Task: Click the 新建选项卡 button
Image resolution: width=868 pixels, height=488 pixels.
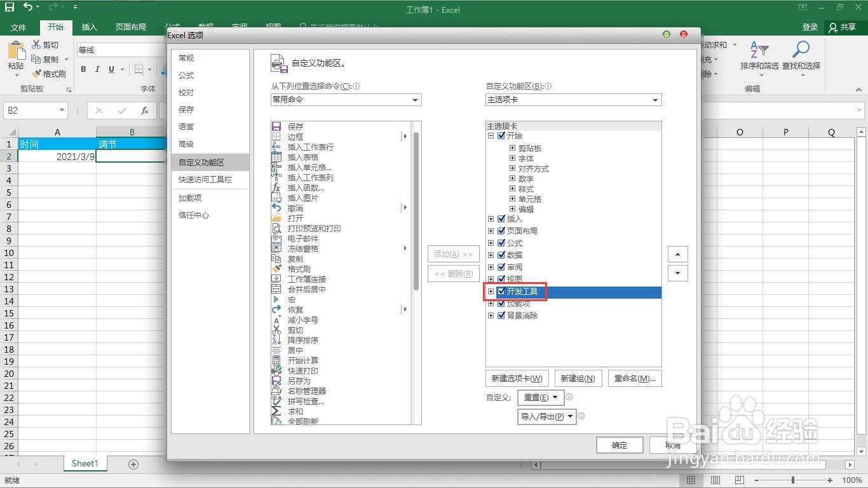Action: click(517, 378)
